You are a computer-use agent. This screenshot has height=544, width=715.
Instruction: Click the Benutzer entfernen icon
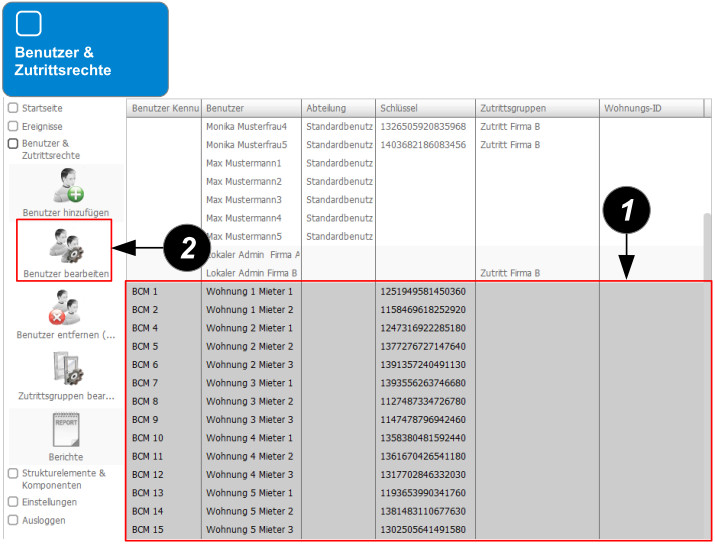[x=66, y=307]
